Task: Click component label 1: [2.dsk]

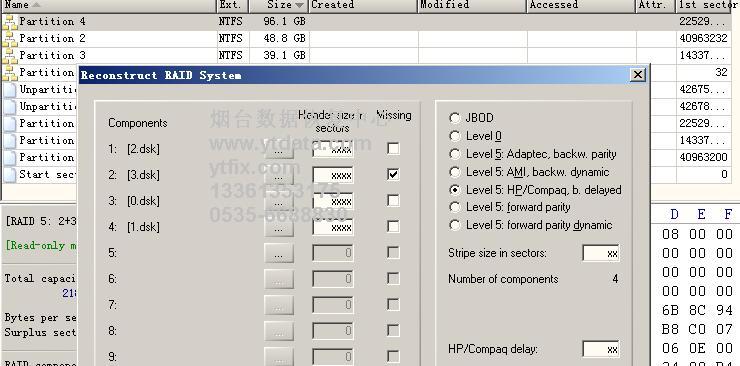Action: (x=134, y=149)
